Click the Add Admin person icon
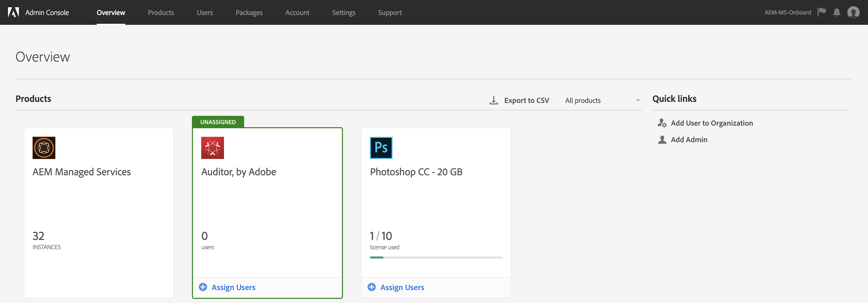 click(662, 140)
